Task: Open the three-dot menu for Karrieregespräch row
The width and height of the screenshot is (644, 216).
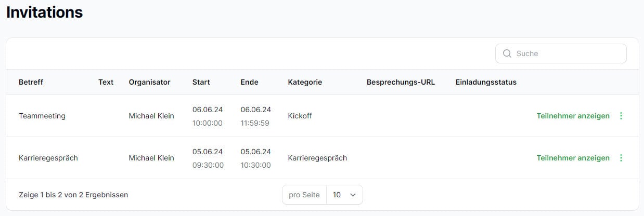Action: 621,158
